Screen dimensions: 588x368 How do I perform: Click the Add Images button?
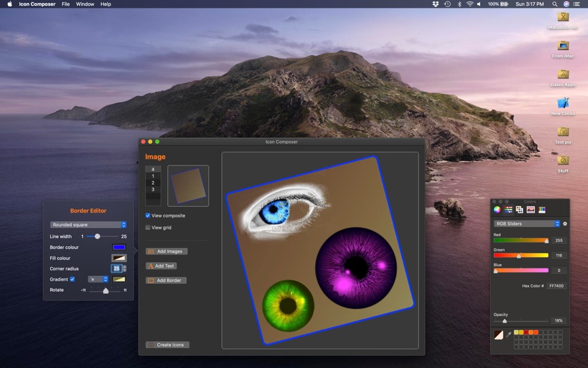[166, 251]
